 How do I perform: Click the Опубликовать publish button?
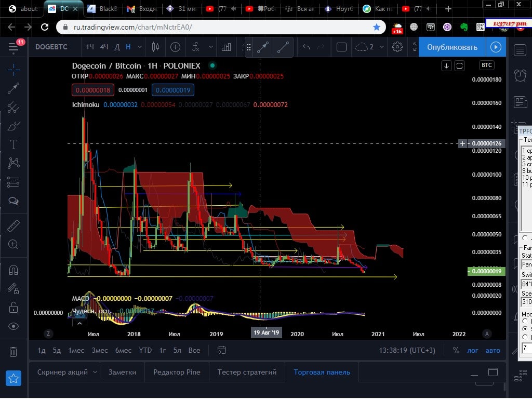pyautogui.click(x=453, y=47)
